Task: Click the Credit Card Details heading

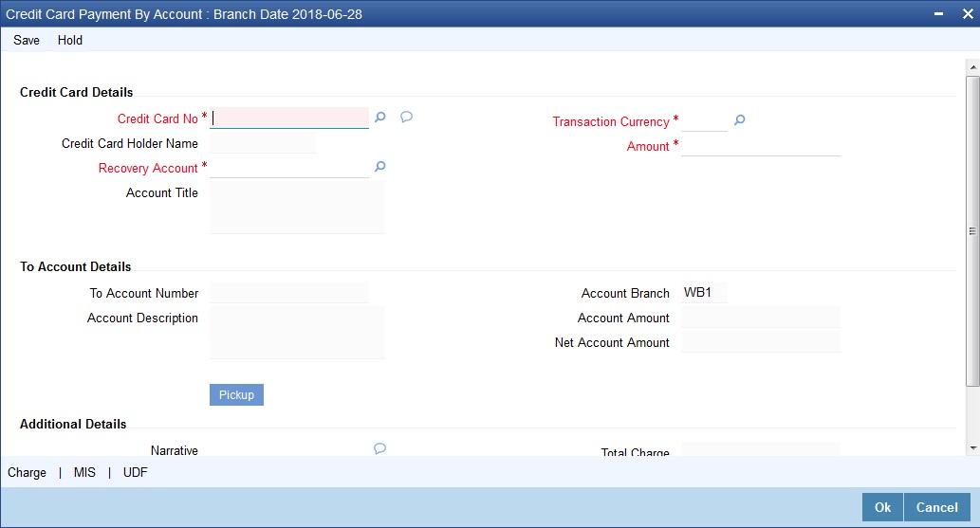Action: [76, 92]
